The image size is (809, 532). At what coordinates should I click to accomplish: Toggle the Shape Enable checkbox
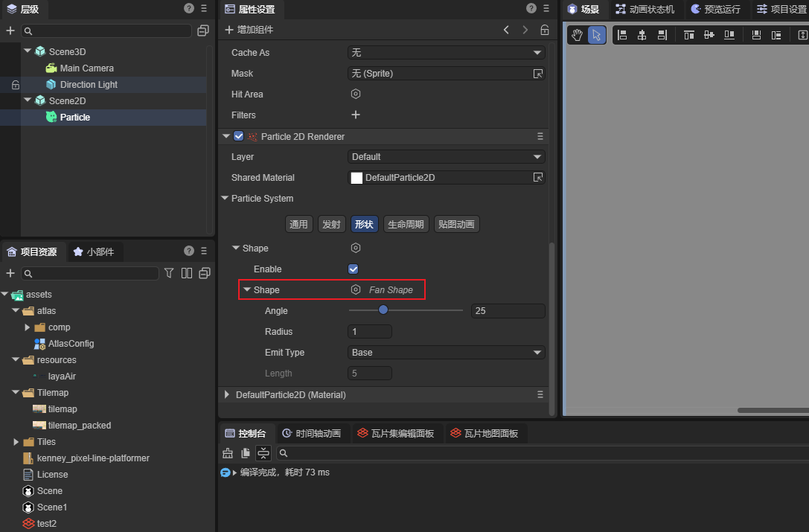click(x=354, y=269)
